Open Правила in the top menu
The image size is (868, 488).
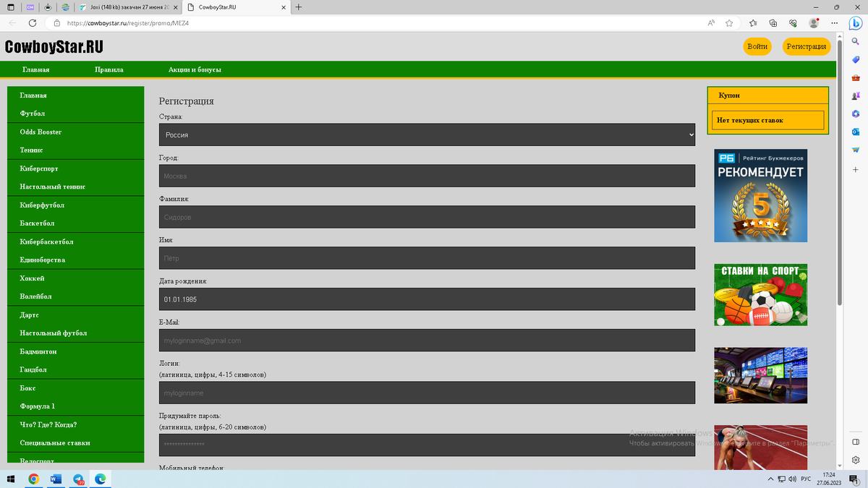pos(109,70)
